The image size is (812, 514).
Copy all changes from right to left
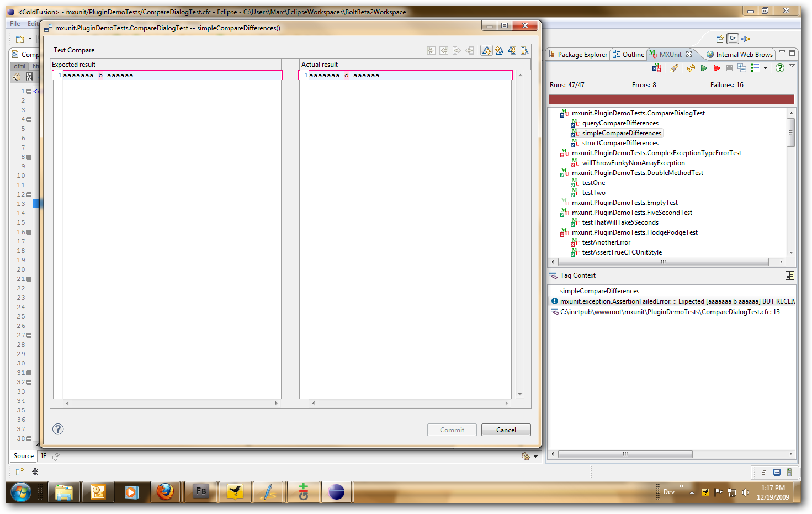(444, 51)
